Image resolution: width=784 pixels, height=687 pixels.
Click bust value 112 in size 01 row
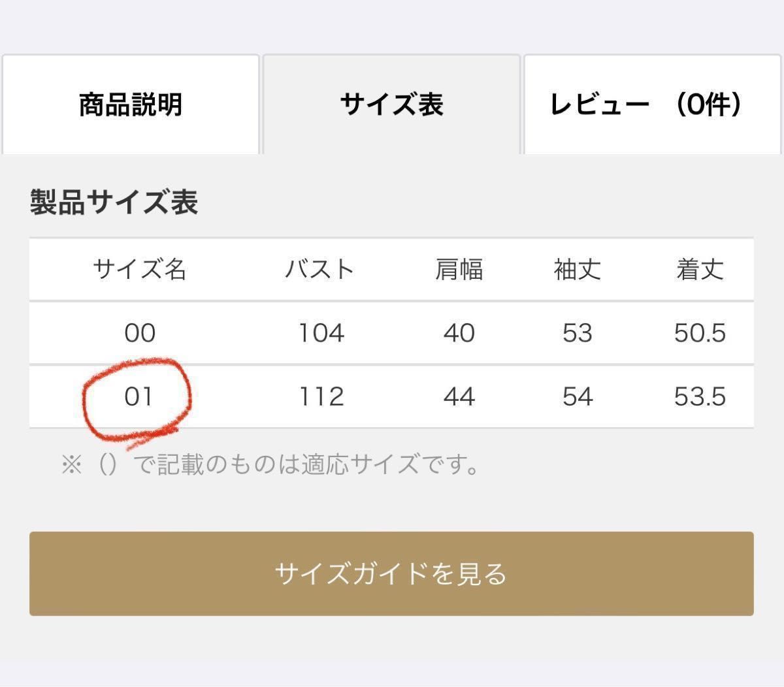point(321,396)
